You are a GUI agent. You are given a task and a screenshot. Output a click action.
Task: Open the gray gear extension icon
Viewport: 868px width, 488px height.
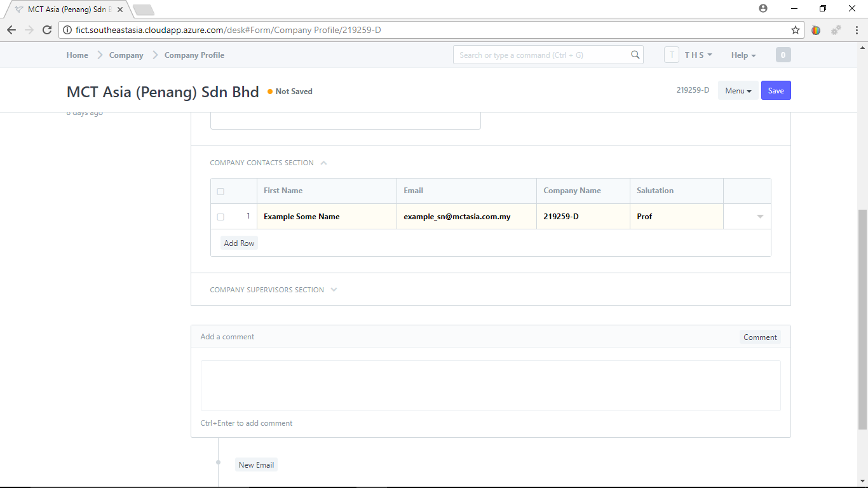[x=836, y=30]
